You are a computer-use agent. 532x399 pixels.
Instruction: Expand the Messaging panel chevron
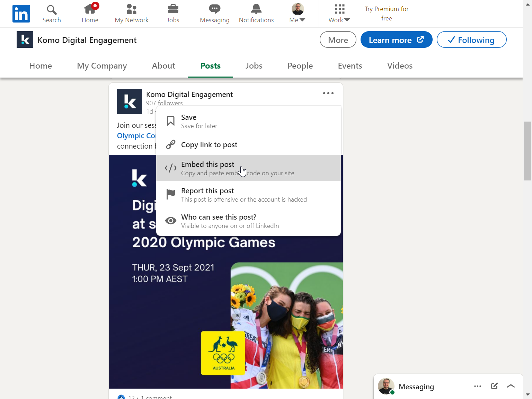511,386
